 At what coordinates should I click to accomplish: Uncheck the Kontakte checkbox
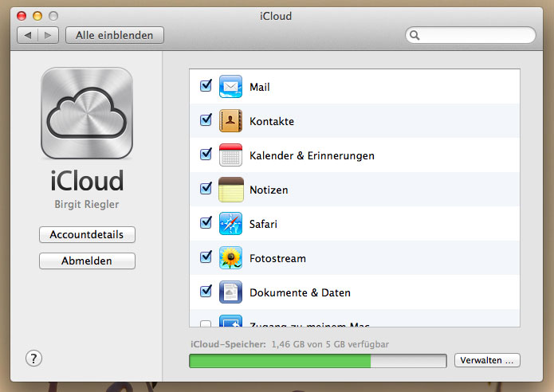point(206,120)
